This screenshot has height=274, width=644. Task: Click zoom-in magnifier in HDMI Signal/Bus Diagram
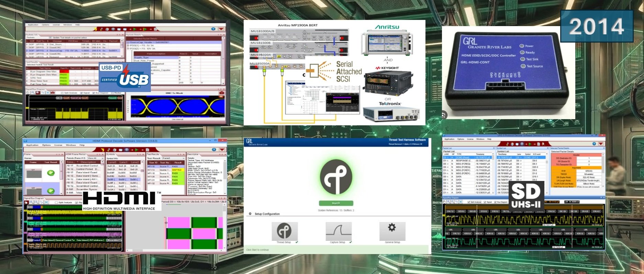31,203
